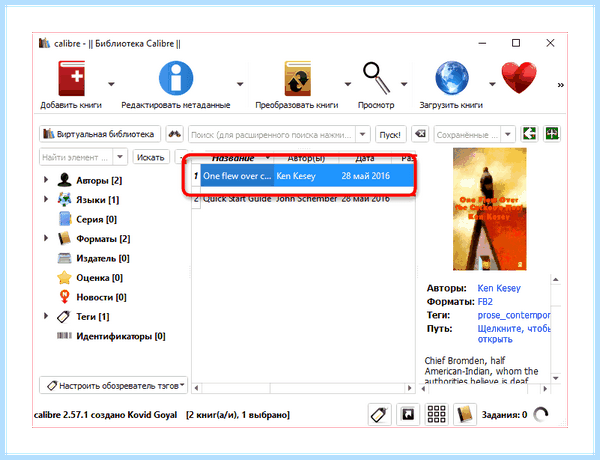Image resolution: width=600 pixels, height=460 pixels.
Task: Open the Edit metadata dropdown arrow
Action: pos(240,84)
